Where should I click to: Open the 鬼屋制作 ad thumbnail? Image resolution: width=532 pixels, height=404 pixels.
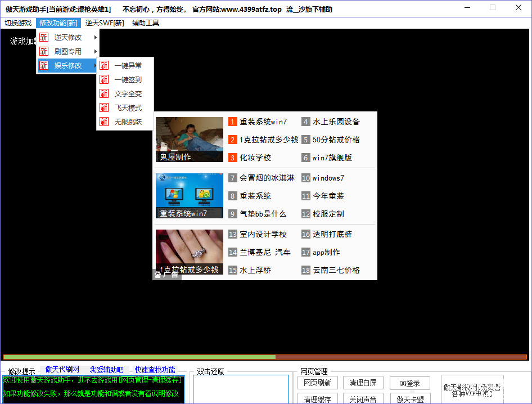[190, 140]
